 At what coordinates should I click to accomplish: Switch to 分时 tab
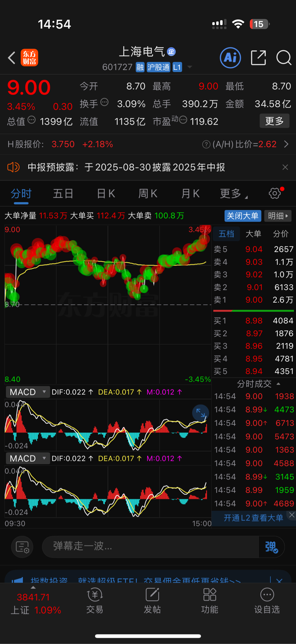[x=21, y=193]
